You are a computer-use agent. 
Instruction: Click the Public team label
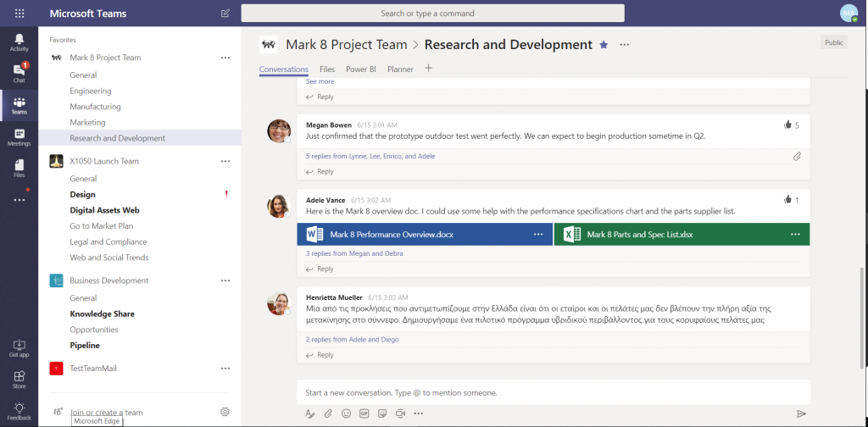tap(834, 42)
